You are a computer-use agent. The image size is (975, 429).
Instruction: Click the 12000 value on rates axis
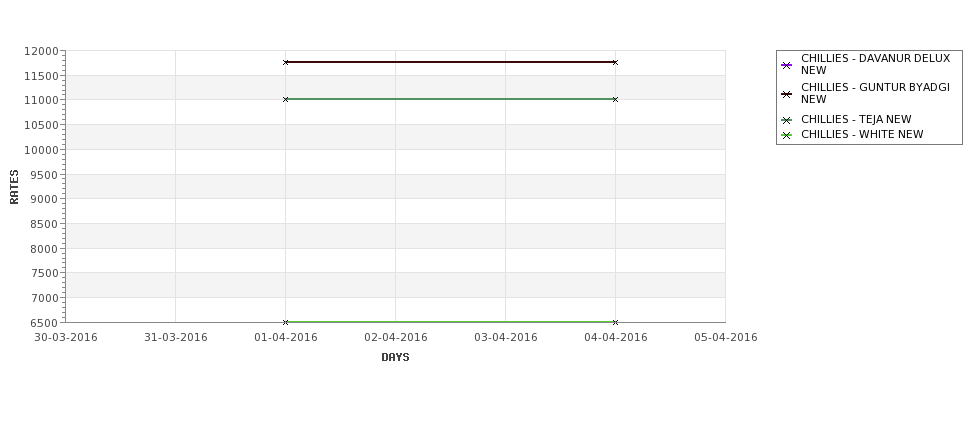[x=42, y=51]
